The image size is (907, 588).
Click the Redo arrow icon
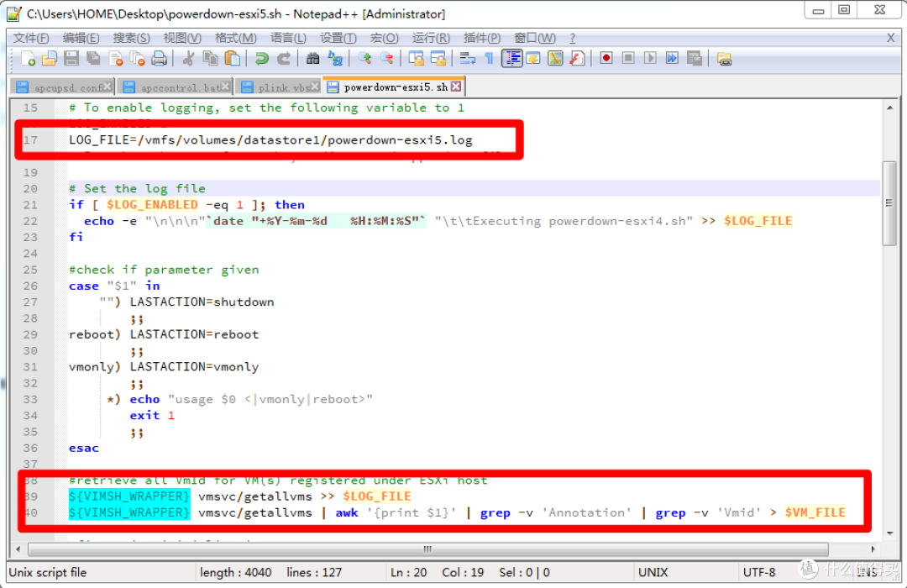pos(284,58)
